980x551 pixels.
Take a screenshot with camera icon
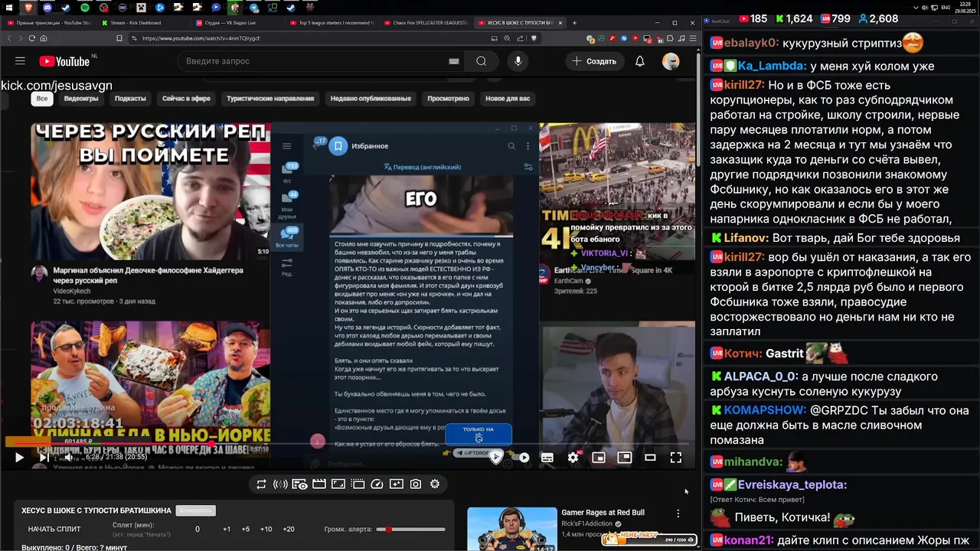(416, 484)
